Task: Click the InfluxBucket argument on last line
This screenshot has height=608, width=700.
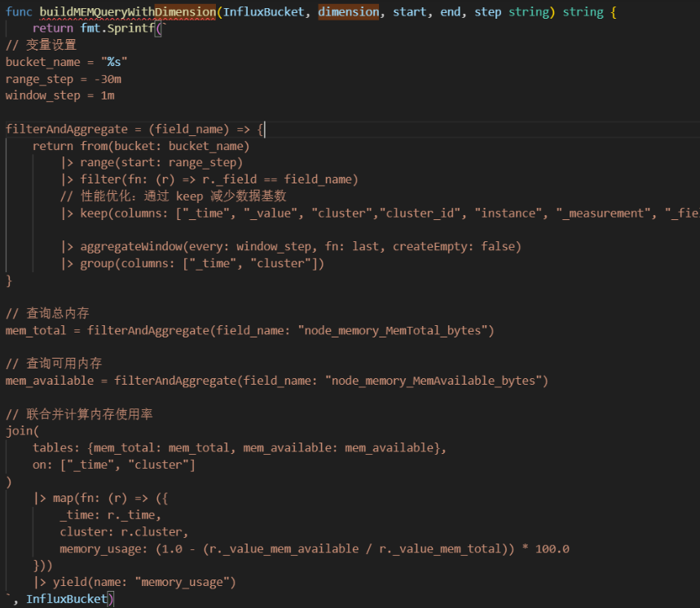Action: pyautogui.click(x=67, y=599)
